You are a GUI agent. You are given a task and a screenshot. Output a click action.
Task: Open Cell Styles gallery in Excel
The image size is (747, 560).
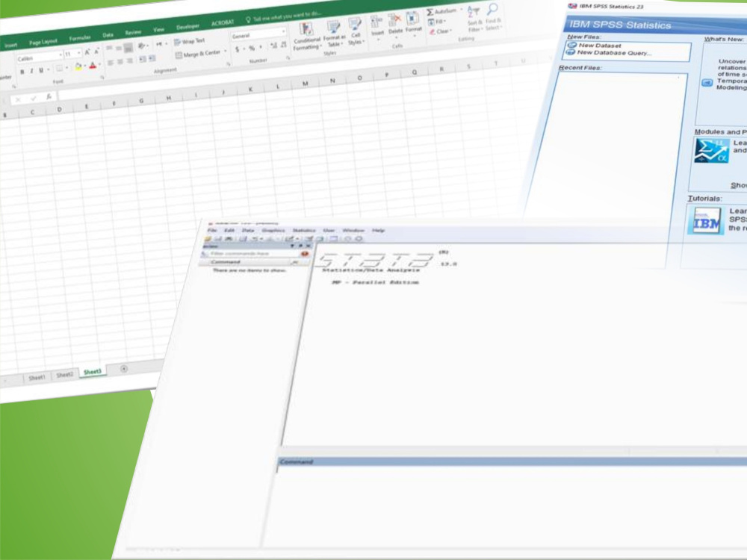coord(356,31)
